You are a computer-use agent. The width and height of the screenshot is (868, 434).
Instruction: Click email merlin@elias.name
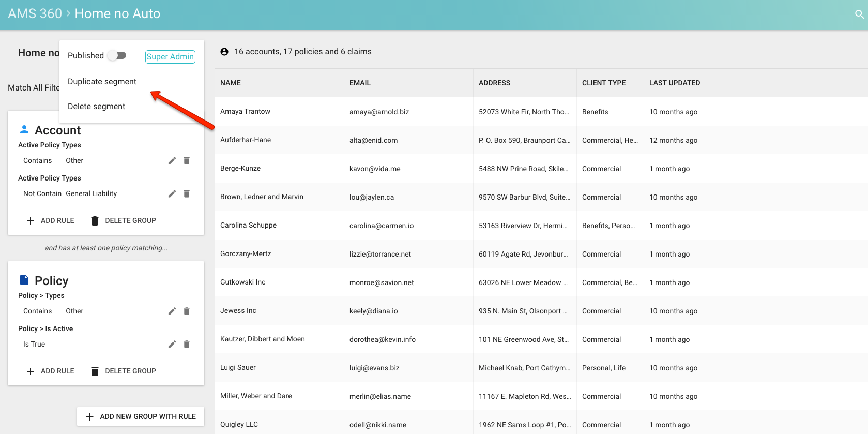click(380, 396)
